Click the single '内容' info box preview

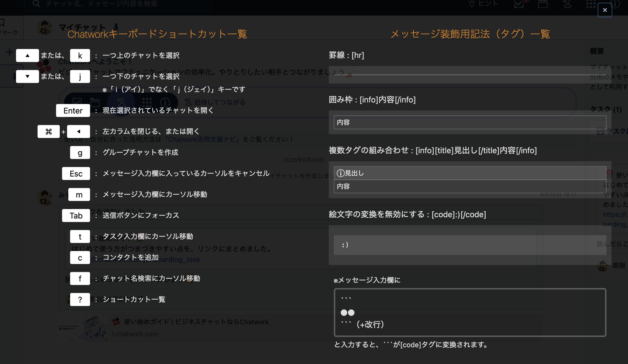point(470,122)
